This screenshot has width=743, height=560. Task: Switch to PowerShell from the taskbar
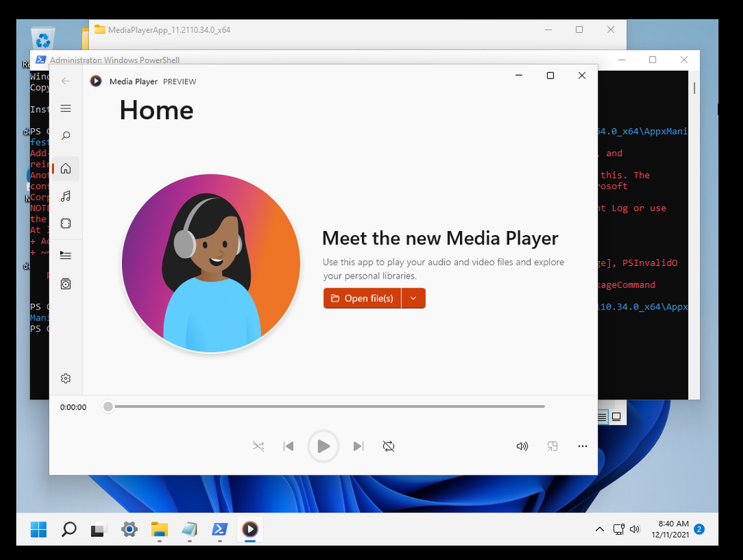pyautogui.click(x=219, y=529)
